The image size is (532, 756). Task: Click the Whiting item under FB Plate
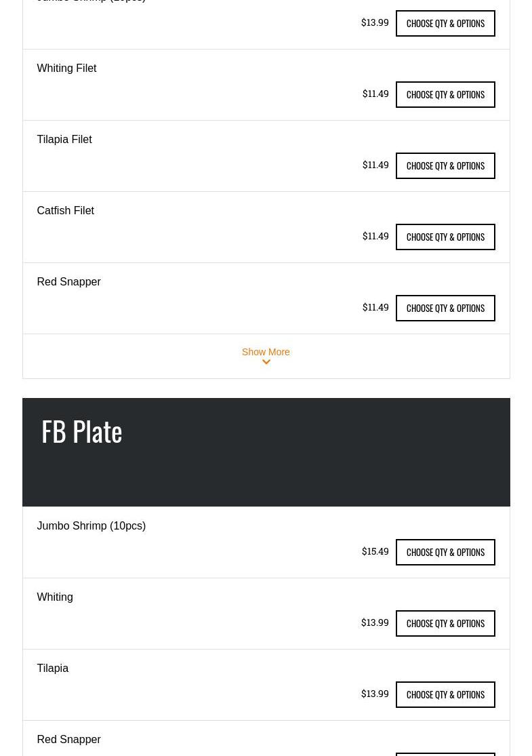pyautogui.click(x=54, y=597)
